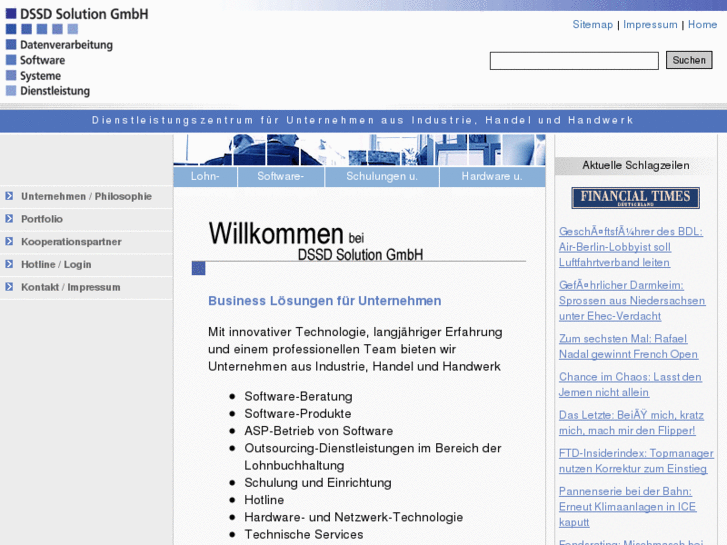Open the Chance im Chaos Jemen headline

tap(630, 385)
